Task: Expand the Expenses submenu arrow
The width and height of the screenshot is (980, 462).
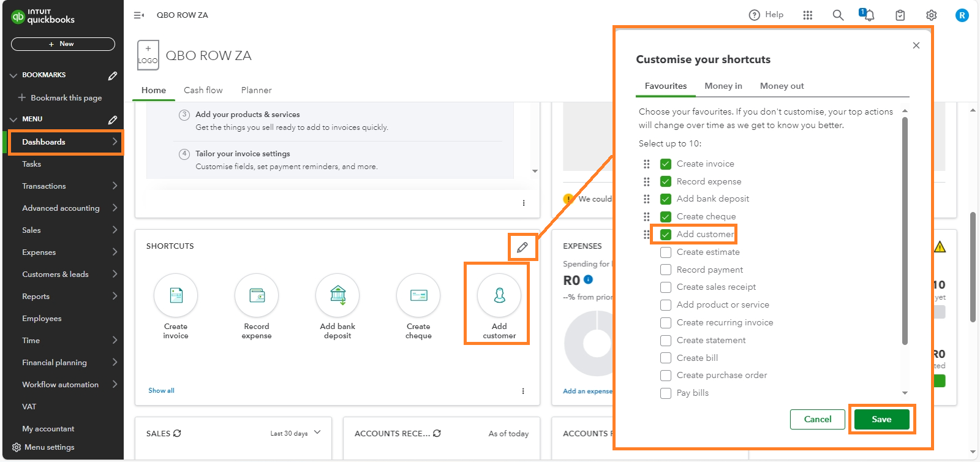Action: tap(115, 252)
